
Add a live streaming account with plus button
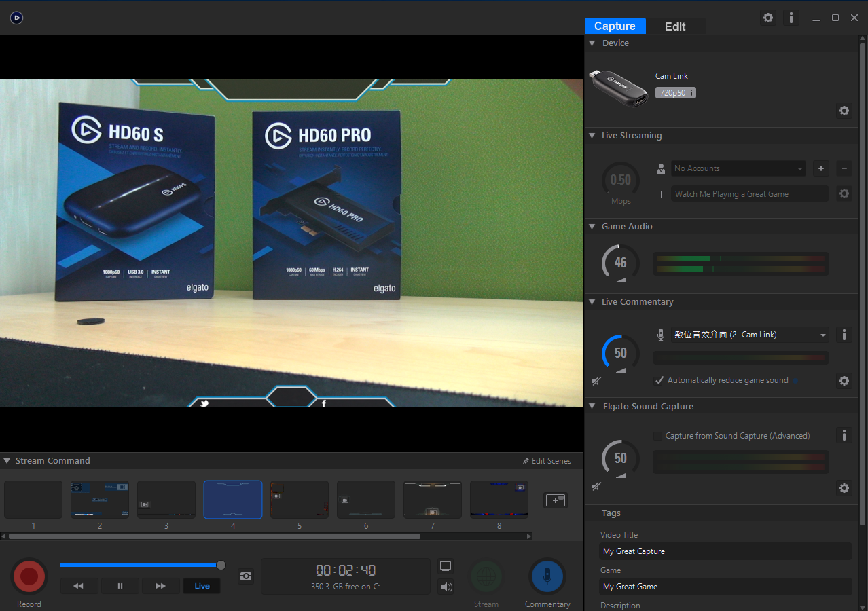(821, 168)
